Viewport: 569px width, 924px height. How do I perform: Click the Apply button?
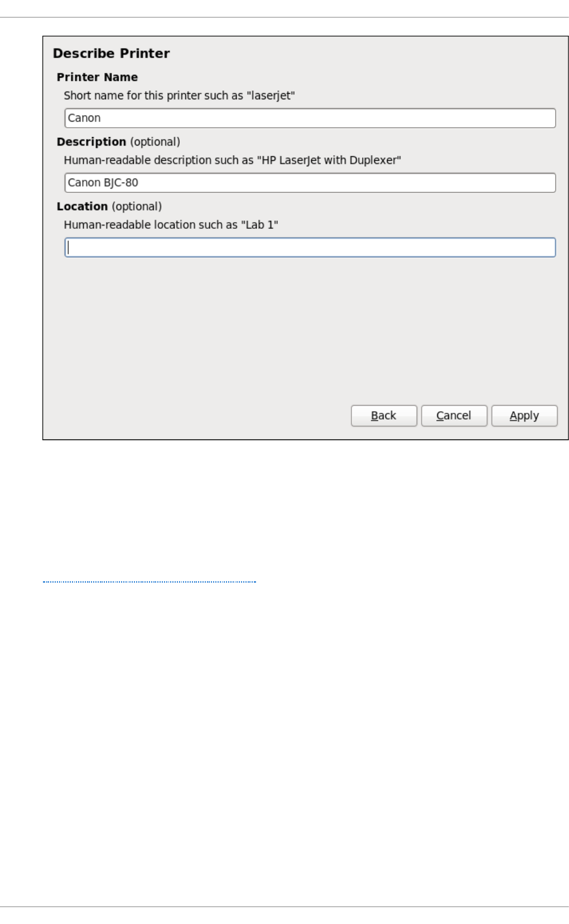coord(524,416)
